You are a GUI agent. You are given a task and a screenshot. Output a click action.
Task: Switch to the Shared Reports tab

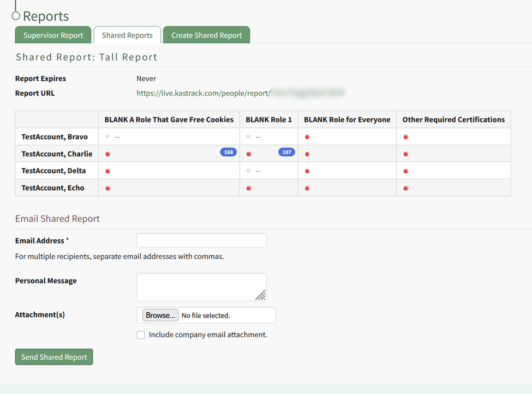127,35
